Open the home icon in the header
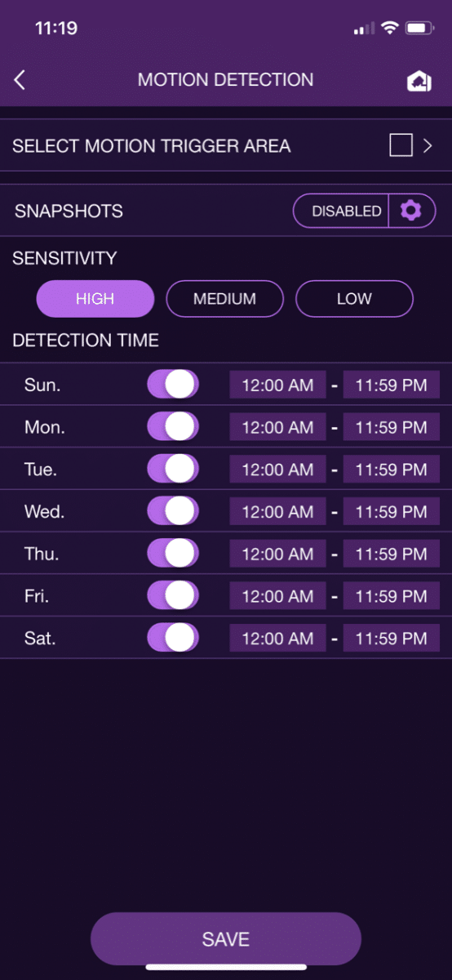The height and width of the screenshot is (980, 452). [419, 81]
